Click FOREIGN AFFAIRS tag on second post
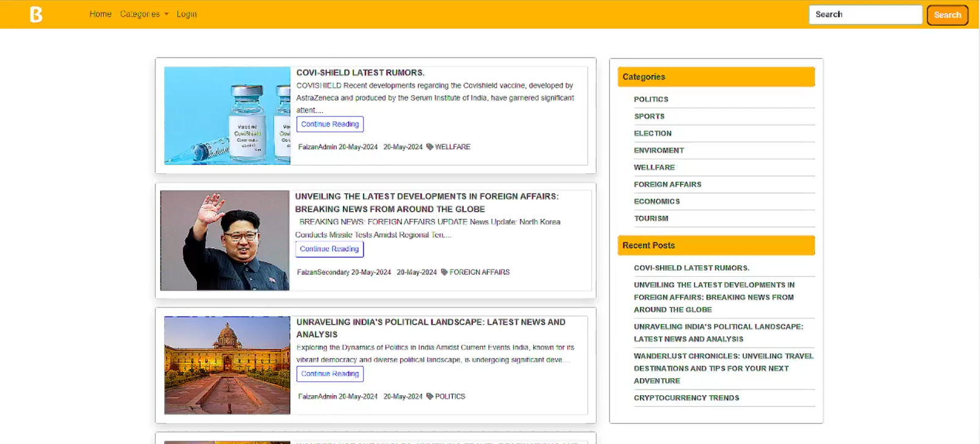The image size is (980, 444). click(x=480, y=272)
